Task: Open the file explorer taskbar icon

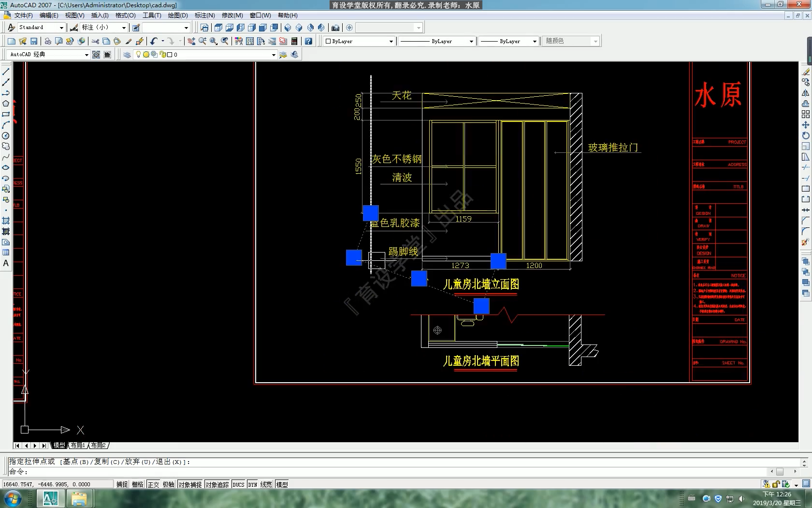Action: (79, 498)
